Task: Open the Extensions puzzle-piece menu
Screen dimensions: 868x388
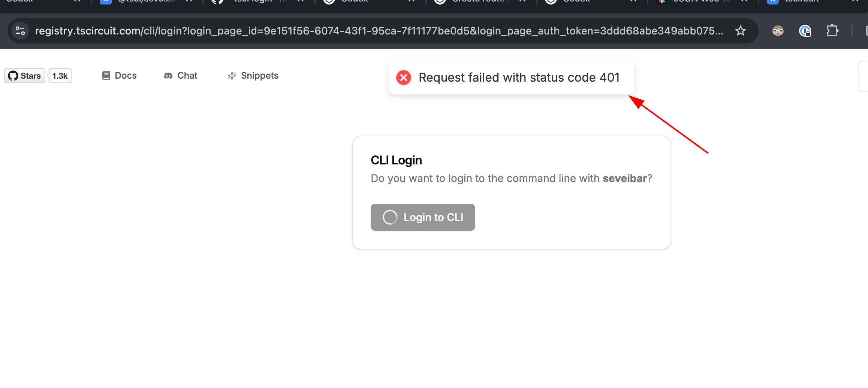Action: click(832, 31)
